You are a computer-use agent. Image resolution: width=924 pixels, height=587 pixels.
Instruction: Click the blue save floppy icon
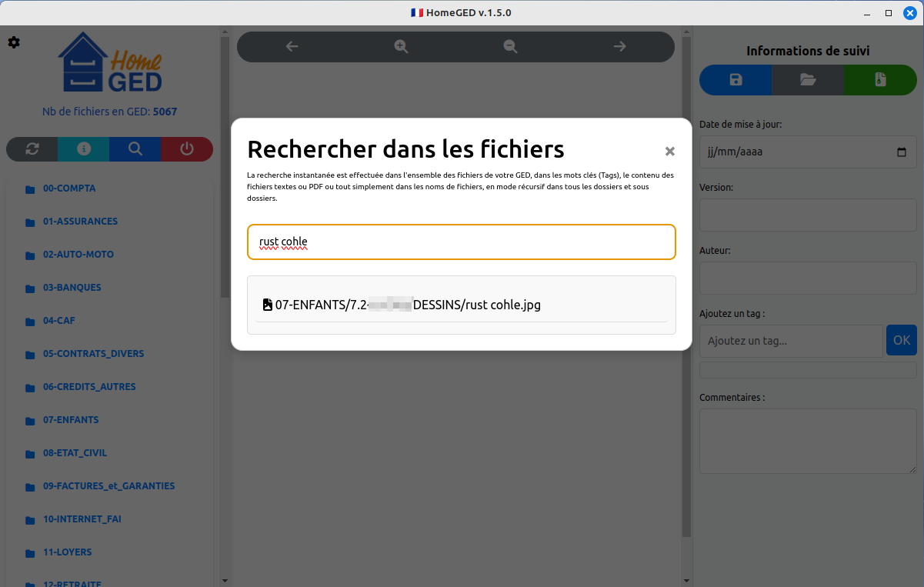point(736,80)
